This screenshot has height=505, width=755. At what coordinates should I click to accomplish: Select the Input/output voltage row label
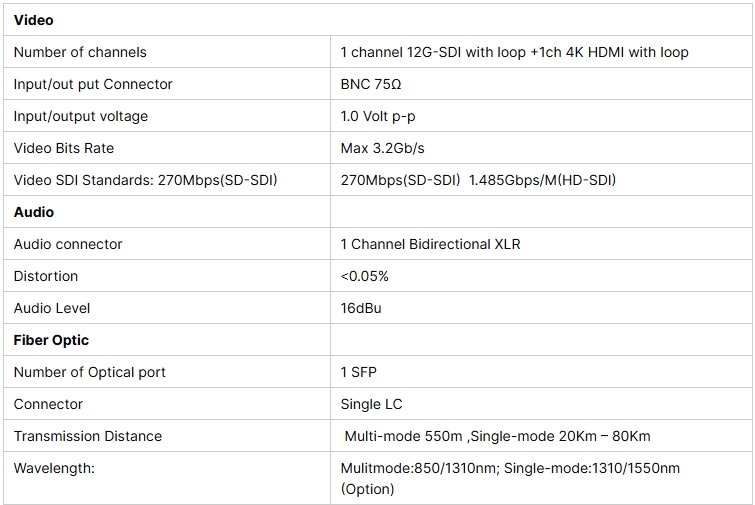[81, 116]
